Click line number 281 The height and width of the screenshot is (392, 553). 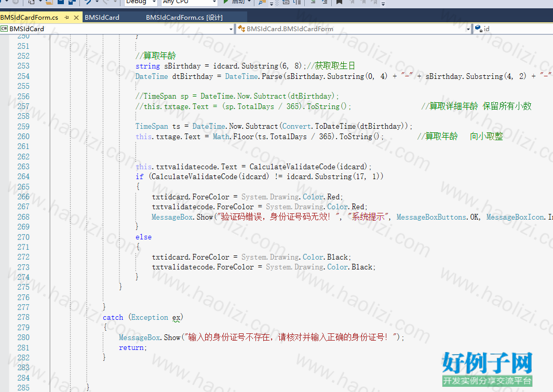(23, 348)
